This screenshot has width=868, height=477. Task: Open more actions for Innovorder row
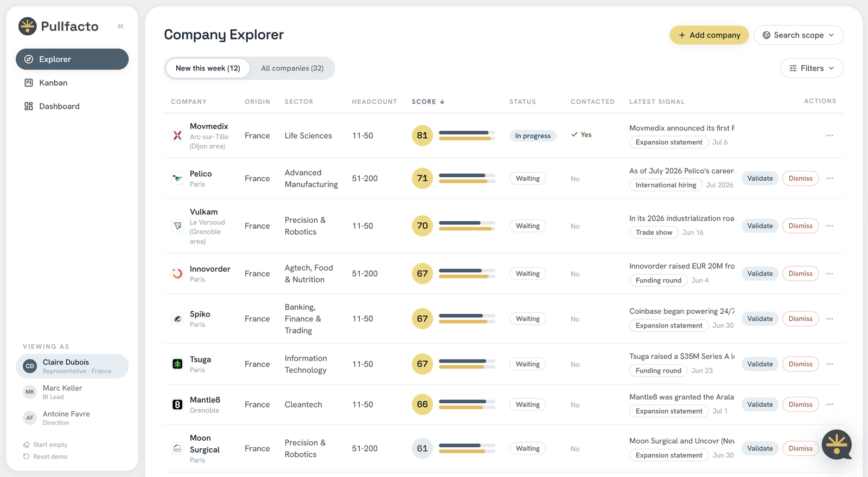[x=829, y=274]
